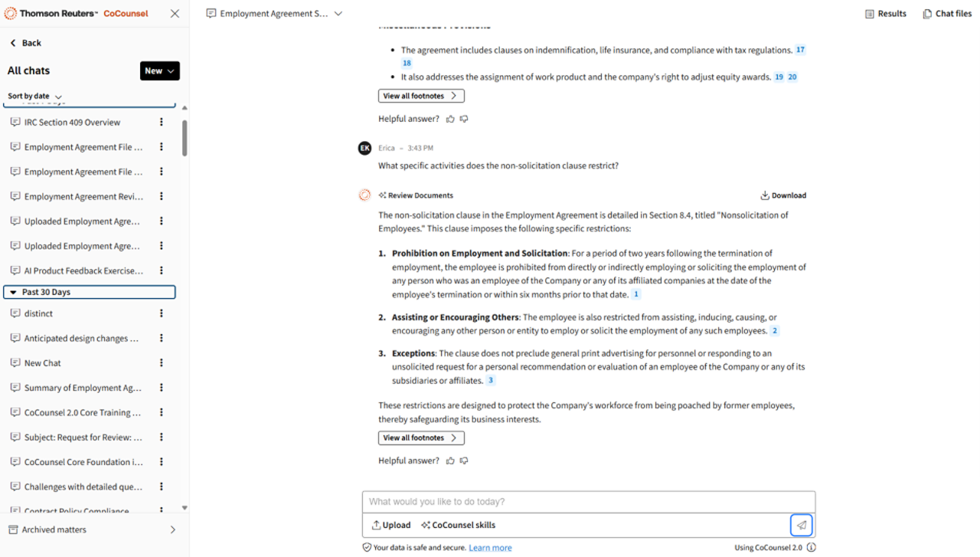The image size is (980, 557).
Task: Type in the What would you like field
Action: (588, 502)
